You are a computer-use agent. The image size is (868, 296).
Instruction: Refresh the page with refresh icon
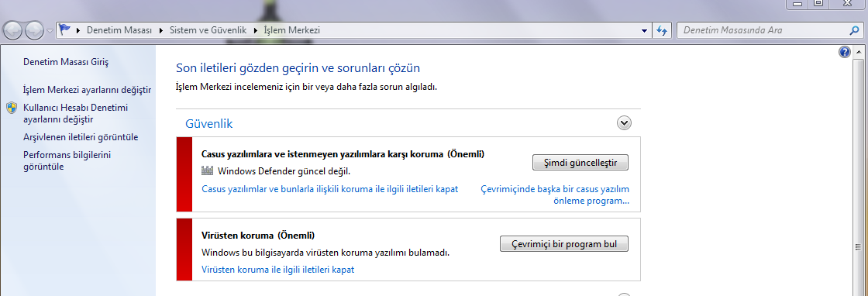click(662, 31)
